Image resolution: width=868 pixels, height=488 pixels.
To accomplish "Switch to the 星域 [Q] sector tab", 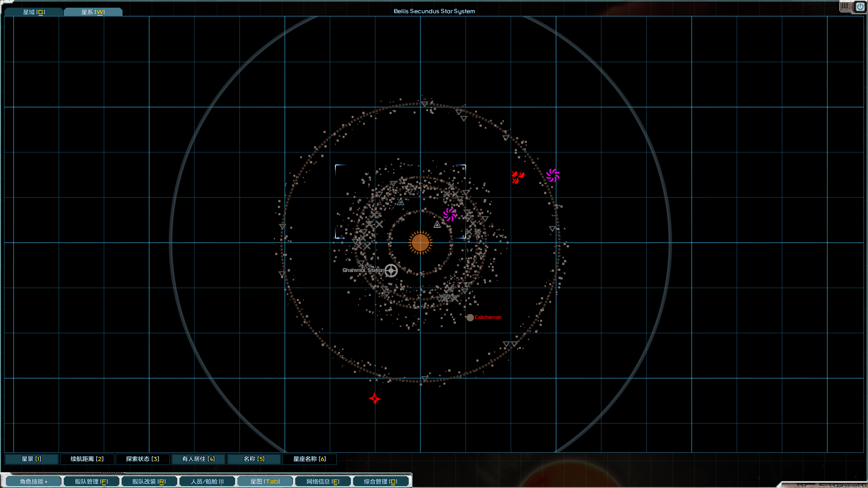I will pyautogui.click(x=34, y=12).
